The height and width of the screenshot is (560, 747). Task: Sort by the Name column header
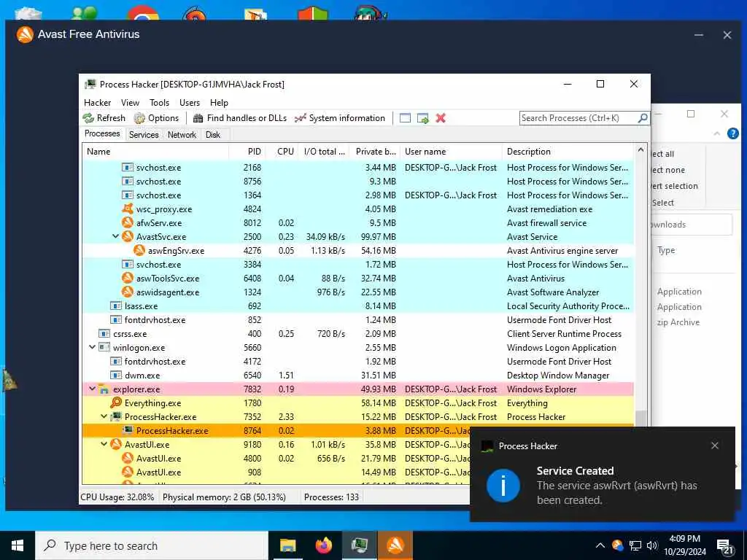pyautogui.click(x=156, y=152)
